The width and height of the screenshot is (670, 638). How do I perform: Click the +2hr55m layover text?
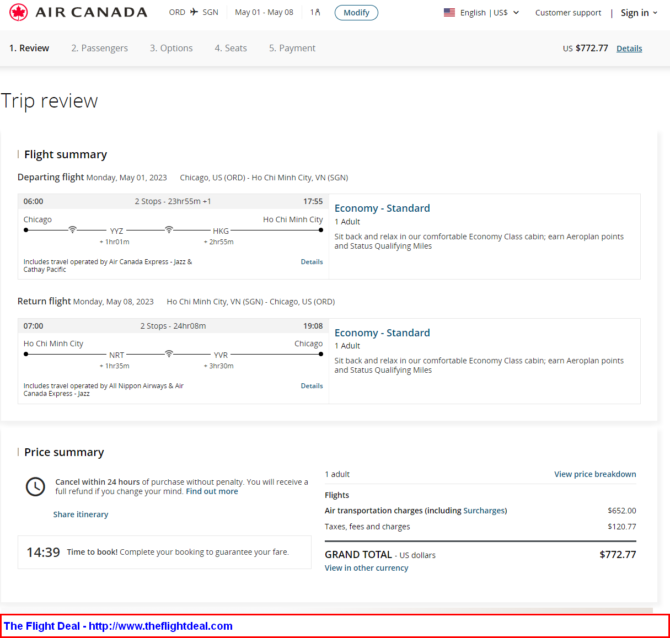click(x=219, y=242)
